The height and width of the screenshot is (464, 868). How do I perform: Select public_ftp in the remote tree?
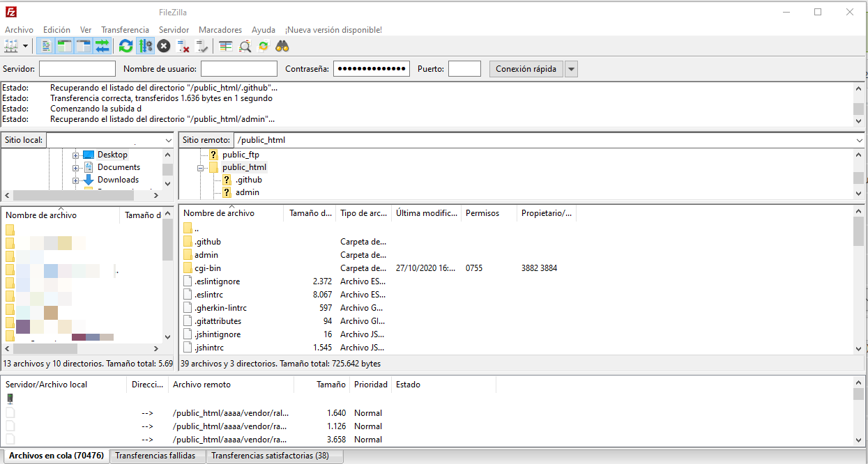tap(241, 155)
